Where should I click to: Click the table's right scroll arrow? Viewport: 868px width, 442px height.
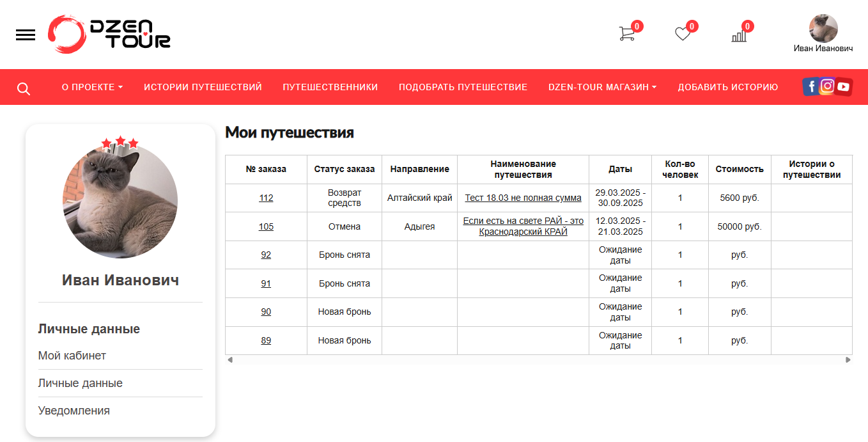point(848,359)
